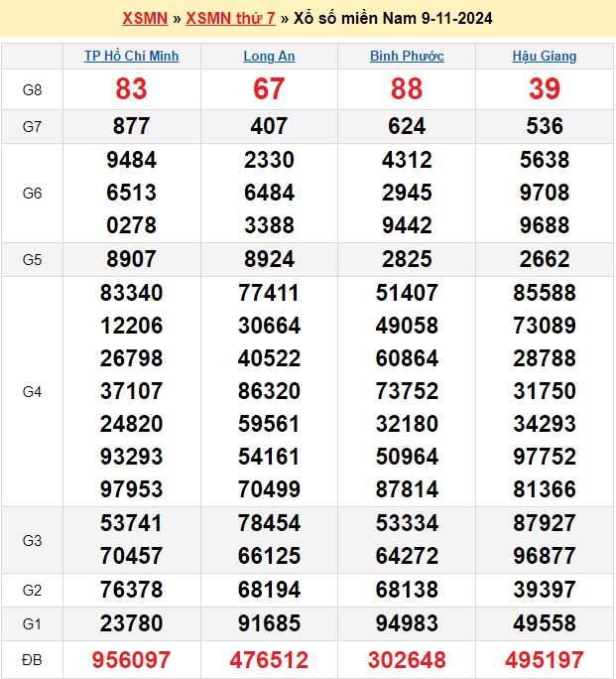This screenshot has width=616, height=679.
Task: Click the G7 prize row label
Action: pos(32,127)
